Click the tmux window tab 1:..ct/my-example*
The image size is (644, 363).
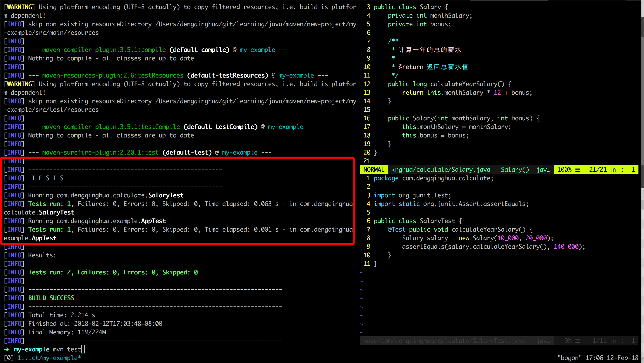click(49, 358)
